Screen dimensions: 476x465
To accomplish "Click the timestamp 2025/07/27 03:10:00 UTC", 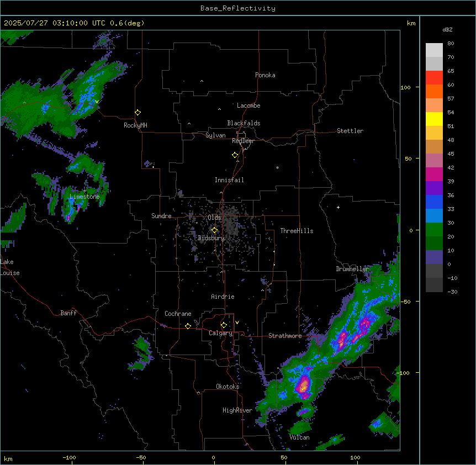I will [54, 23].
